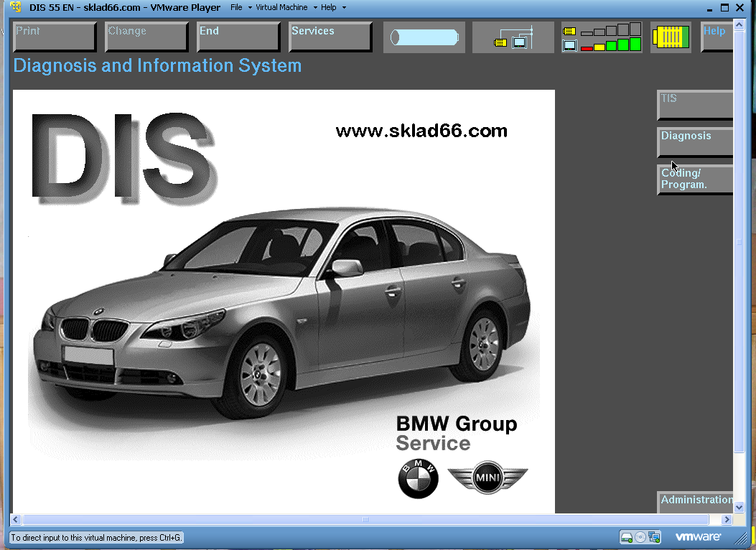Viewport: 756px width, 550px height.
Task: Click the yellow diagnostic connector battery icon
Action: [671, 37]
